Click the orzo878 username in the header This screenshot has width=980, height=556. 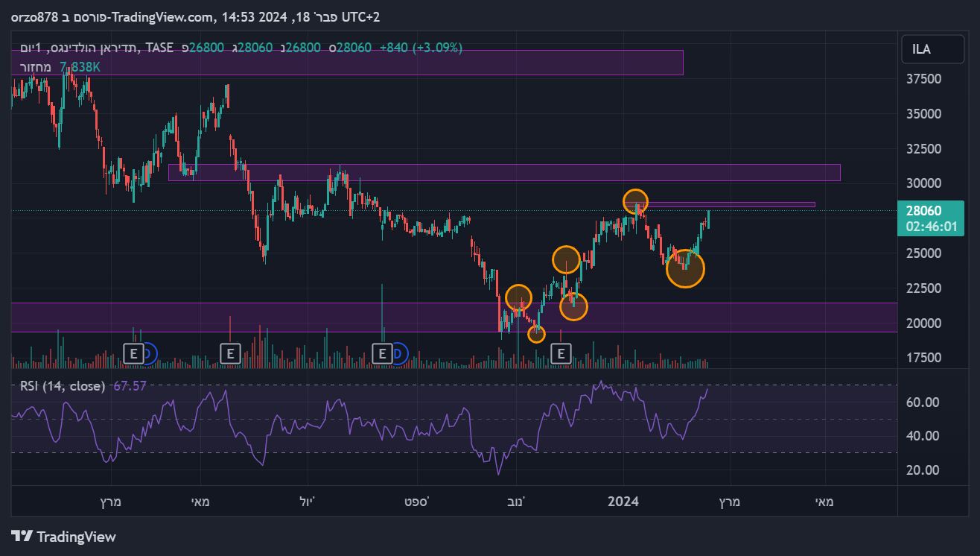click(35, 16)
